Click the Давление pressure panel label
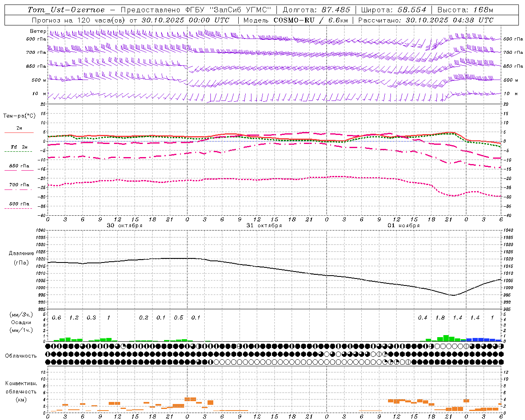This screenshot has height=420, width=525. pos(21,253)
